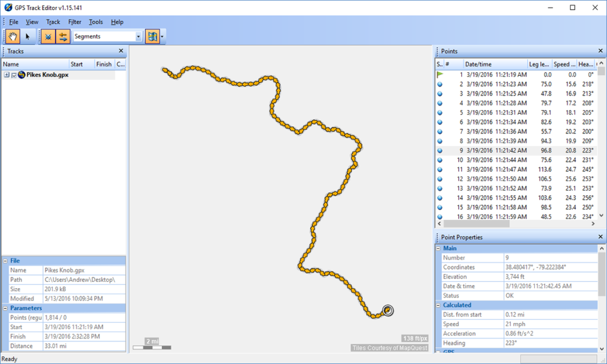Uncheck the Pikes Knob.gpx track checkbox

[x=14, y=75]
